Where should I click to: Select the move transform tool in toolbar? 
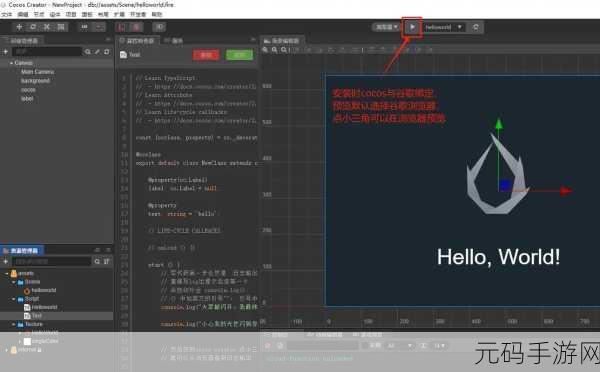tap(20, 27)
